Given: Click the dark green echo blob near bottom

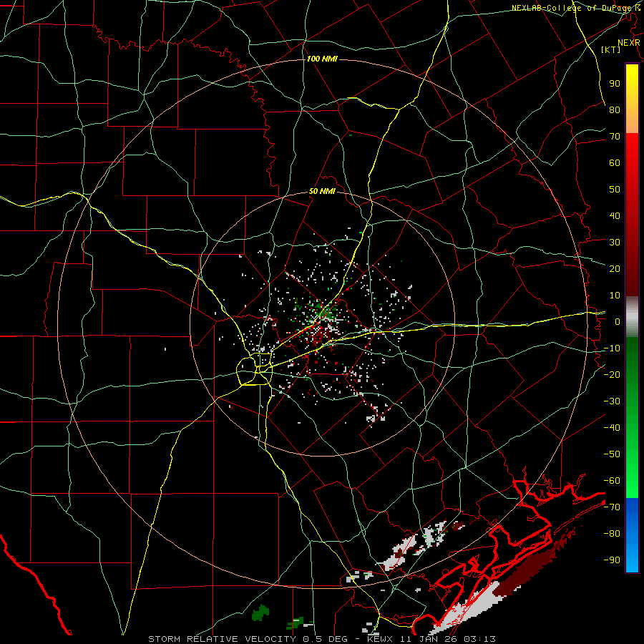Looking at the screenshot, I should pos(260,613).
